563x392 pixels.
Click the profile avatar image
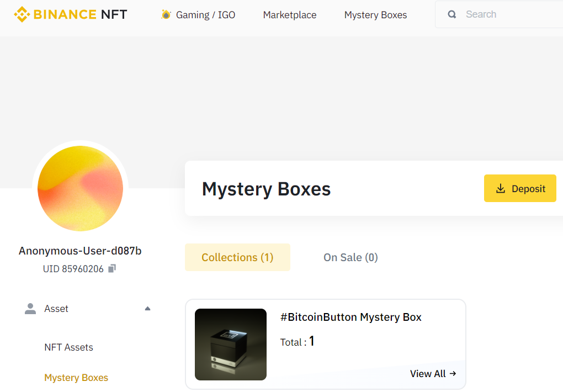point(81,188)
